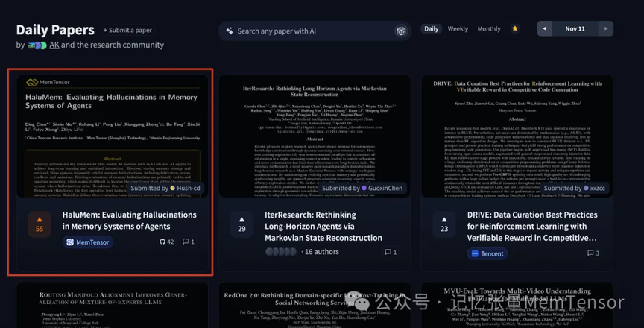Upvote the HaluMem paper
The image size is (644, 328).
[x=40, y=224]
